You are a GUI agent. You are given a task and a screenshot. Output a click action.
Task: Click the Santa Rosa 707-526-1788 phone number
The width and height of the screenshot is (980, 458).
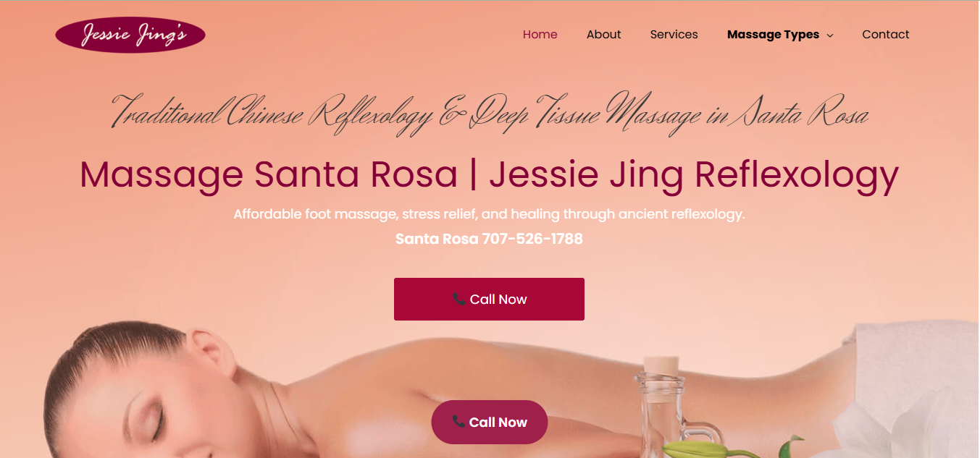pos(489,239)
